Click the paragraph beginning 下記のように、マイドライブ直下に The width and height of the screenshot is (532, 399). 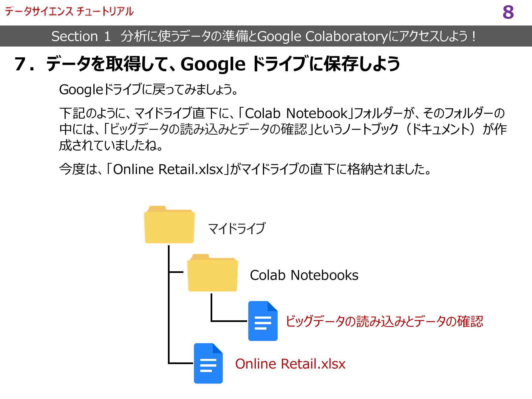(283, 129)
